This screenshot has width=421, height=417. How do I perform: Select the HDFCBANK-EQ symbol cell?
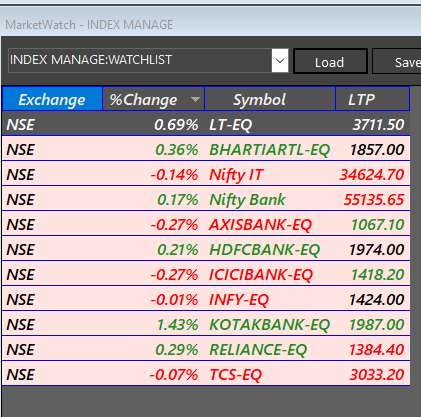tap(269, 249)
